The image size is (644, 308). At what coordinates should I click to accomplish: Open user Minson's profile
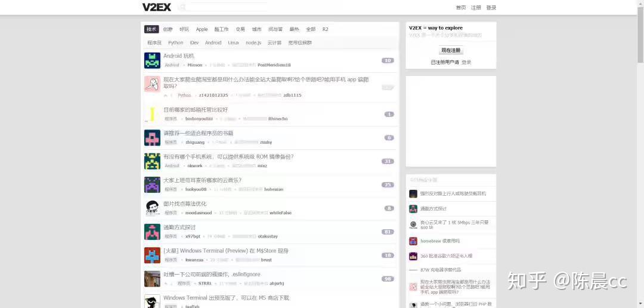tap(194, 65)
